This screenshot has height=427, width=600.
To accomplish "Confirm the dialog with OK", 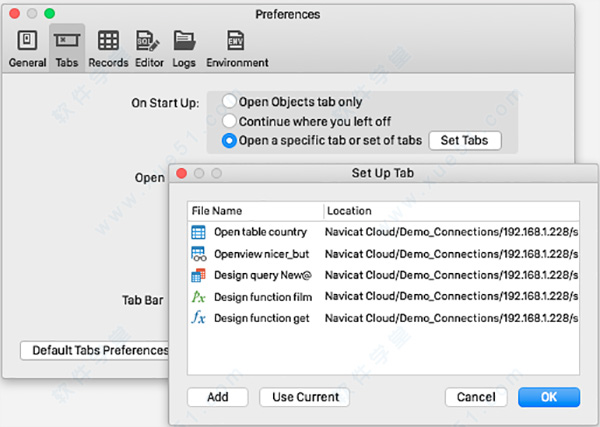I will coord(549,397).
